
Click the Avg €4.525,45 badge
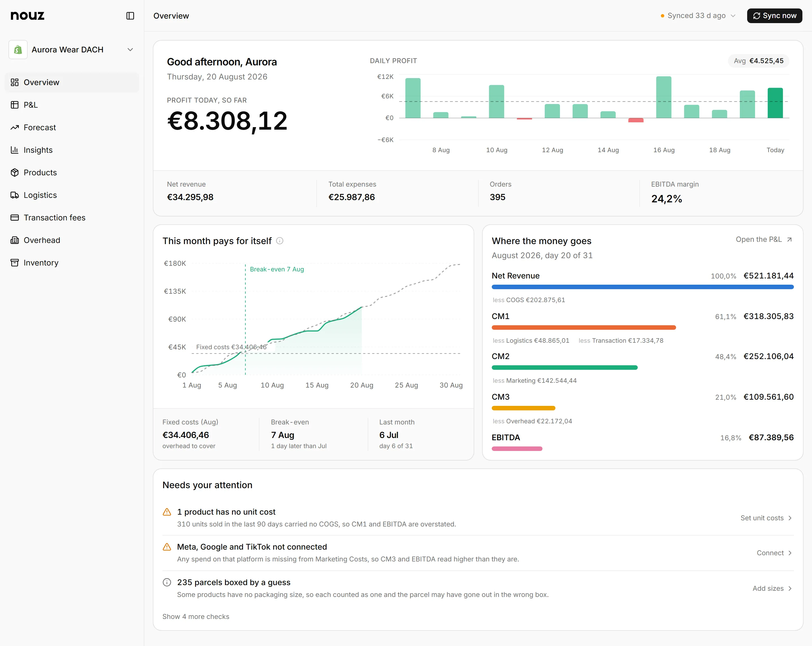coord(758,61)
